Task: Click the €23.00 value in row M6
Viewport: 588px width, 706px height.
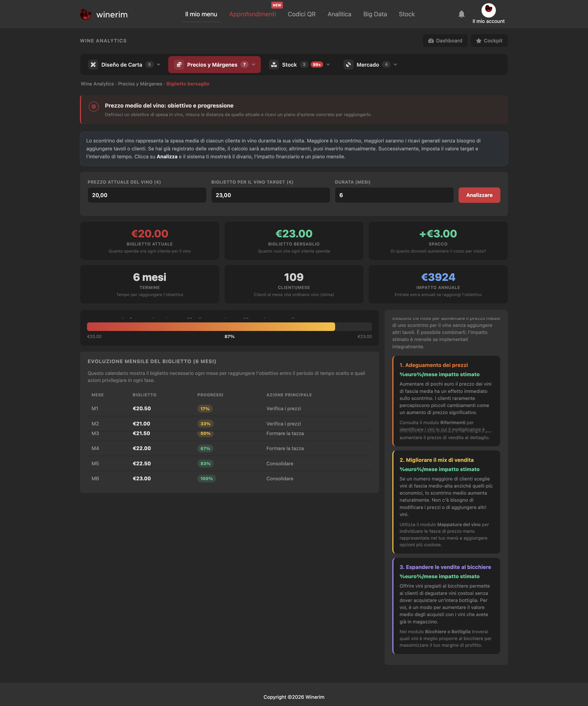Action: click(142, 479)
